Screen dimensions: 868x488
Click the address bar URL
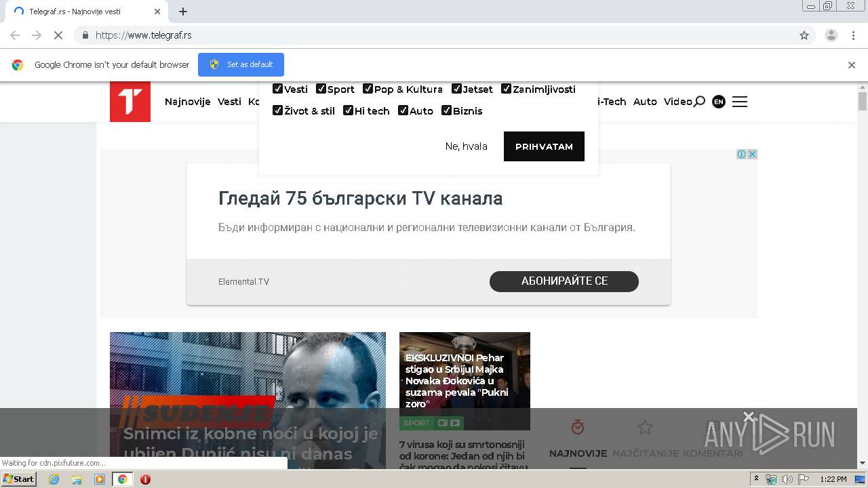pos(143,35)
